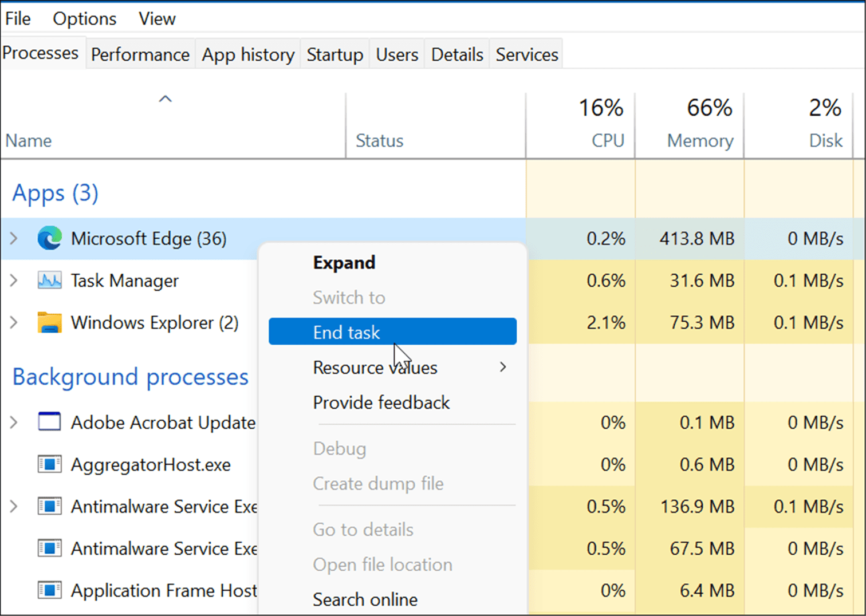Open the Options menu

tap(84, 18)
